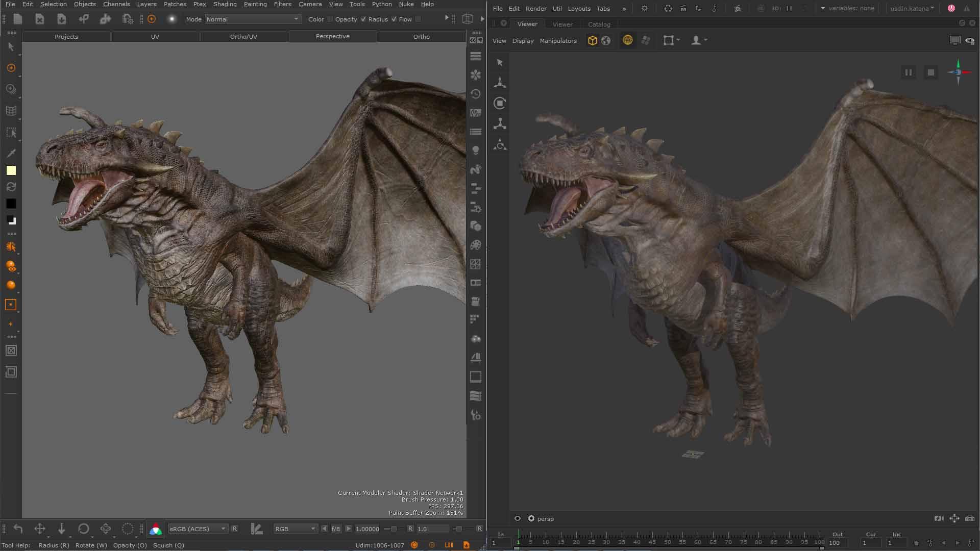The image size is (980, 551).
Task: Open the painting palette icon in right strip
Action: [475, 245]
